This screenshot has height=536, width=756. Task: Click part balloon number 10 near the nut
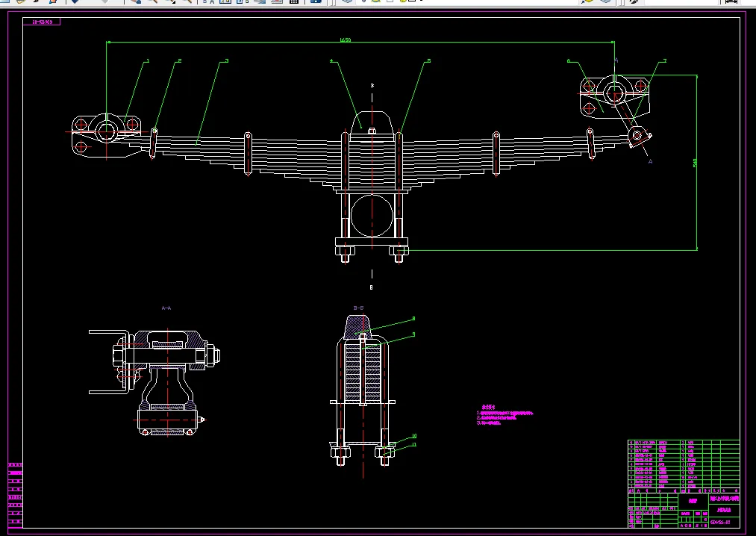(x=413, y=436)
